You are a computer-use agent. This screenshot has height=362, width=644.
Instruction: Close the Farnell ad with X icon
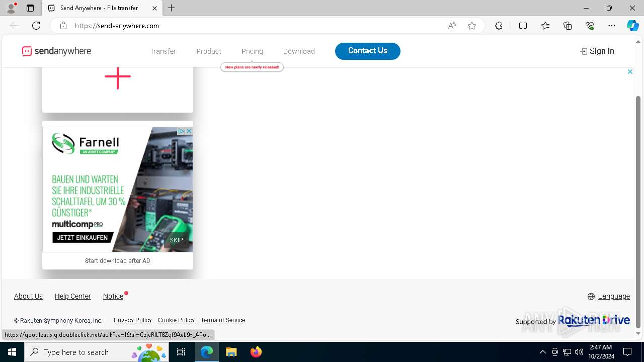(189, 131)
